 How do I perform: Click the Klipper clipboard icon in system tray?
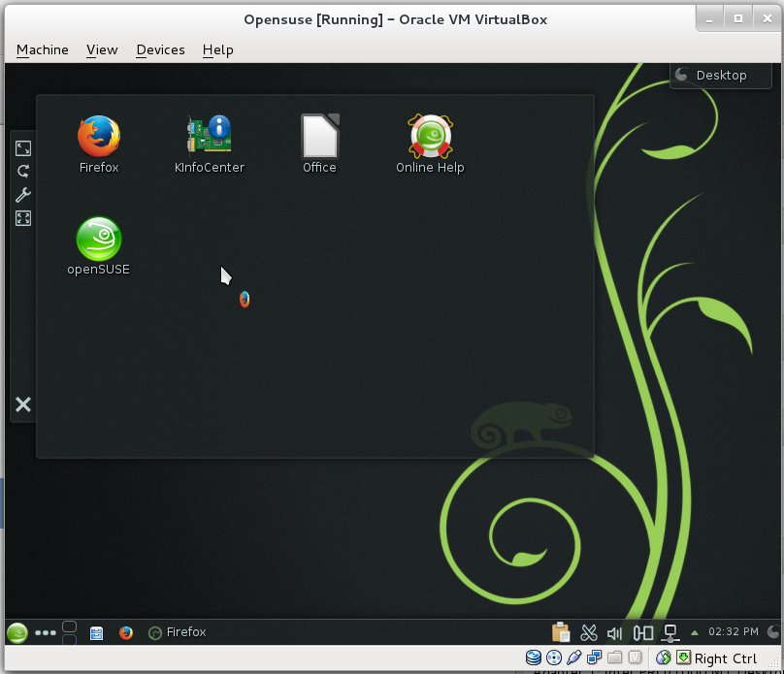click(x=561, y=632)
